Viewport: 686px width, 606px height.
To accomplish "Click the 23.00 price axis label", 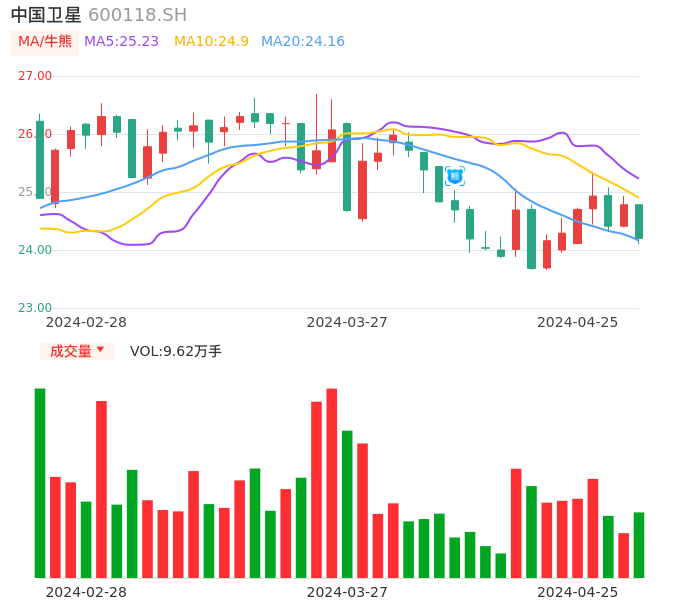I will (35, 308).
